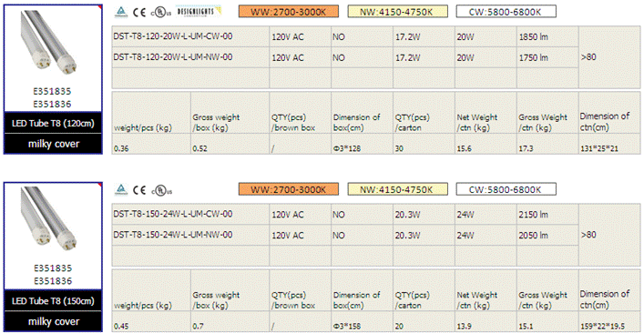Image resolution: width=644 pixels, height=333 pixels.
Task: Click the CE mark icon in 120cm section
Action: (x=139, y=12)
